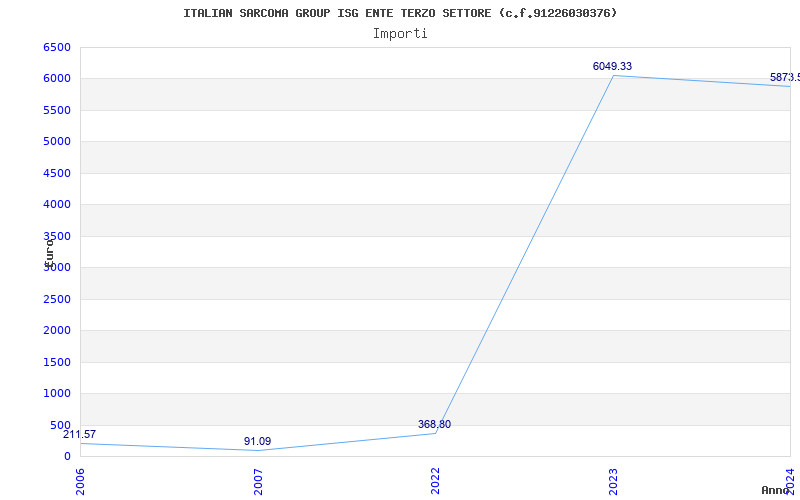Click the 2006 x-axis year label
The image size is (800, 500).
(x=80, y=482)
